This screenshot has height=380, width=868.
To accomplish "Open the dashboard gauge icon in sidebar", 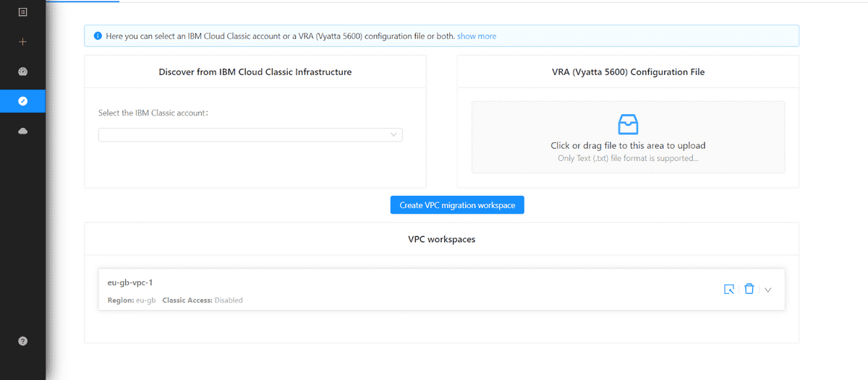I will click(22, 72).
